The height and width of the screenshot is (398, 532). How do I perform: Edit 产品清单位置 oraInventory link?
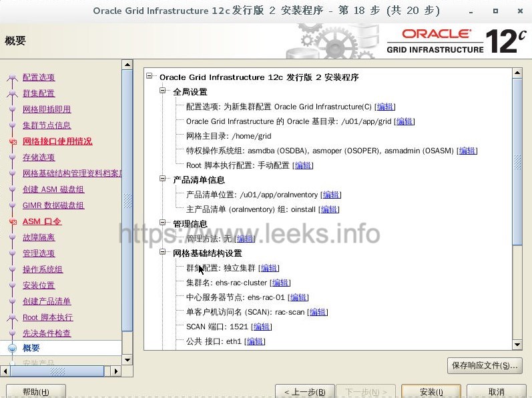tap(331, 195)
